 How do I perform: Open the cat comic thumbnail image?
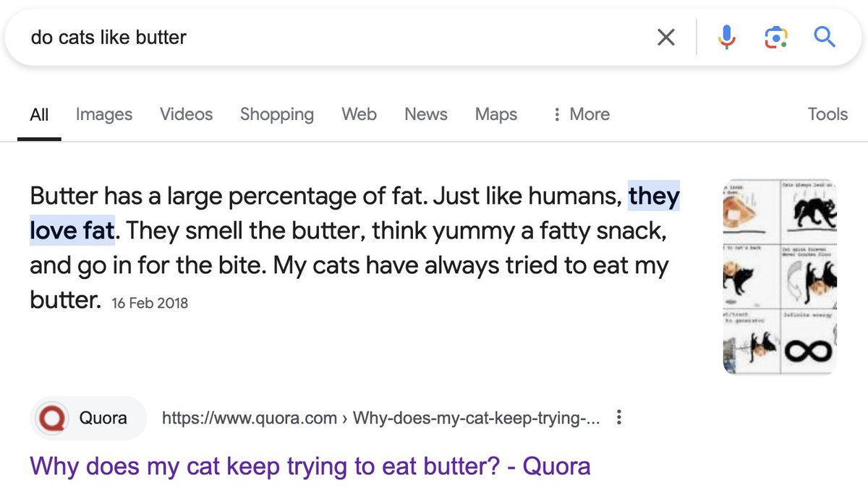click(780, 277)
